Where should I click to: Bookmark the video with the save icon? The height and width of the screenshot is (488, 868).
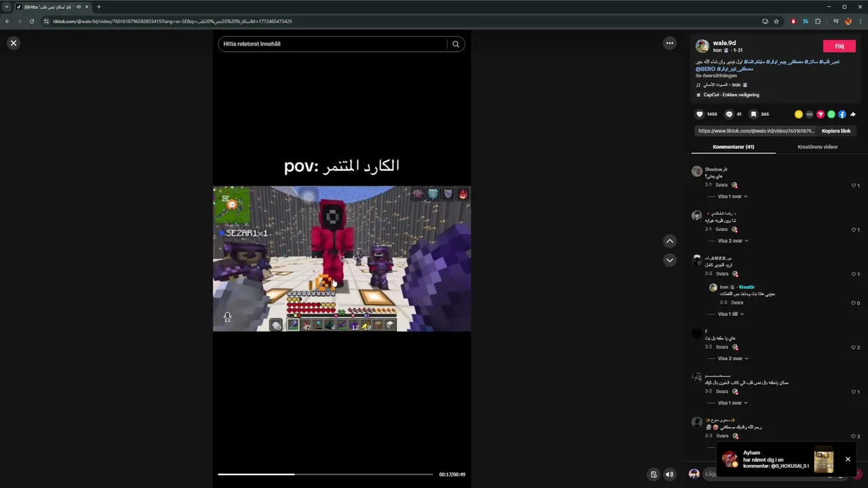753,115
